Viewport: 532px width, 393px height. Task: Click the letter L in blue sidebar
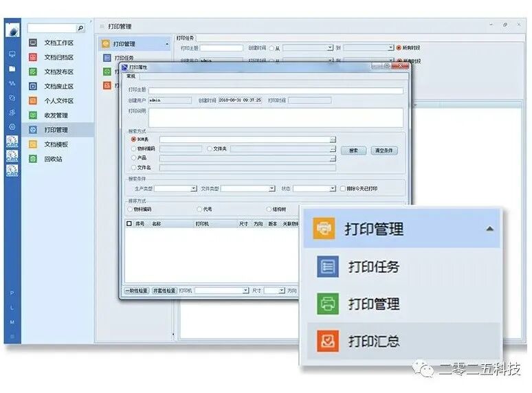pos(12,308)
